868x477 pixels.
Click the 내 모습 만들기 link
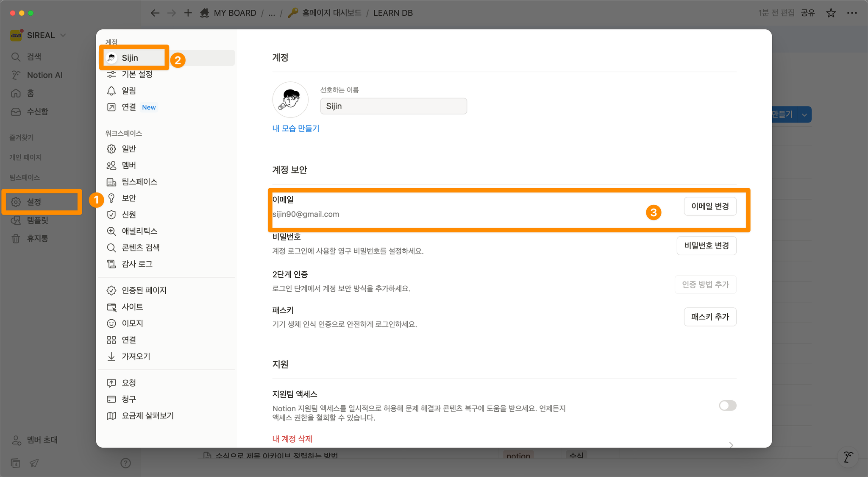coord(296,128)
